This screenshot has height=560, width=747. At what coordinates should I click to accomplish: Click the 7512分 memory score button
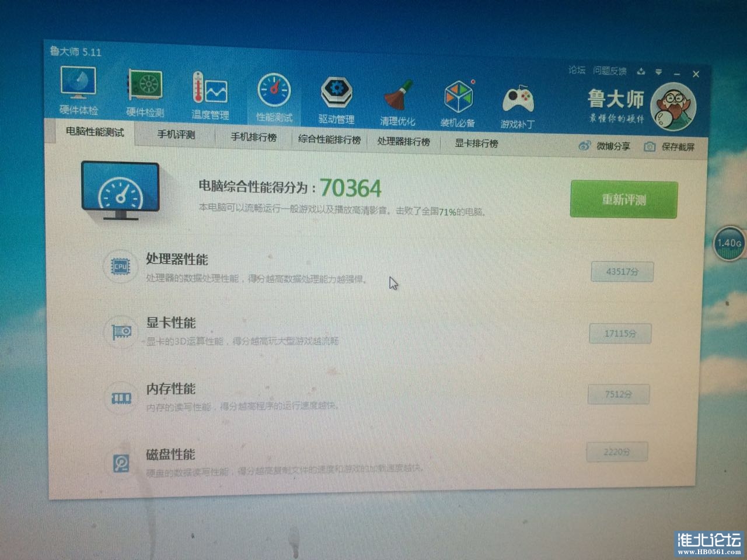618,394
